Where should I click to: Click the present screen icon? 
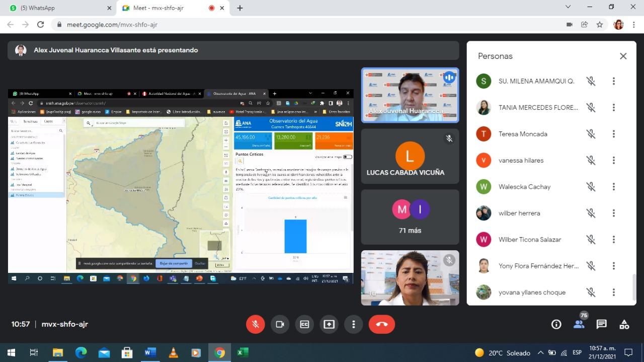pyautogui.click(x=329, y=324)
